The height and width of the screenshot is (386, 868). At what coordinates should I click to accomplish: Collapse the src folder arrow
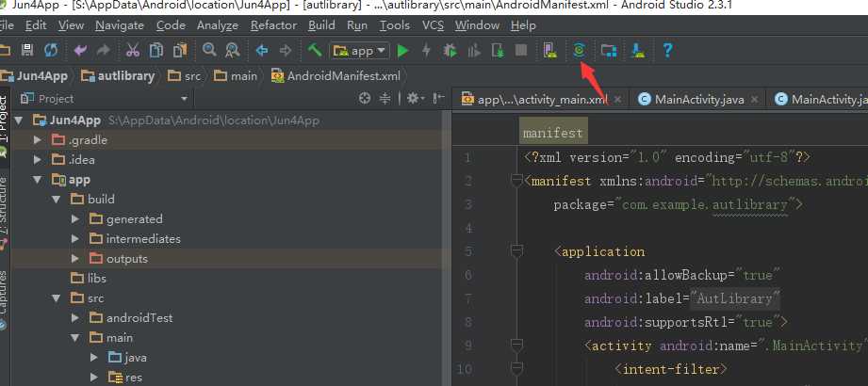(56, 298)
